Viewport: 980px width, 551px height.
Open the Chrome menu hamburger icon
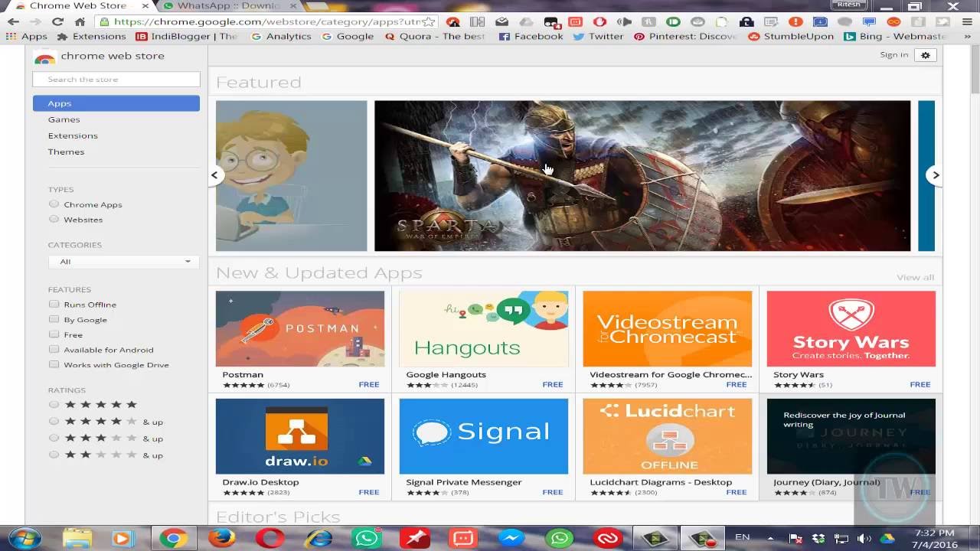(x=967, y=21)
